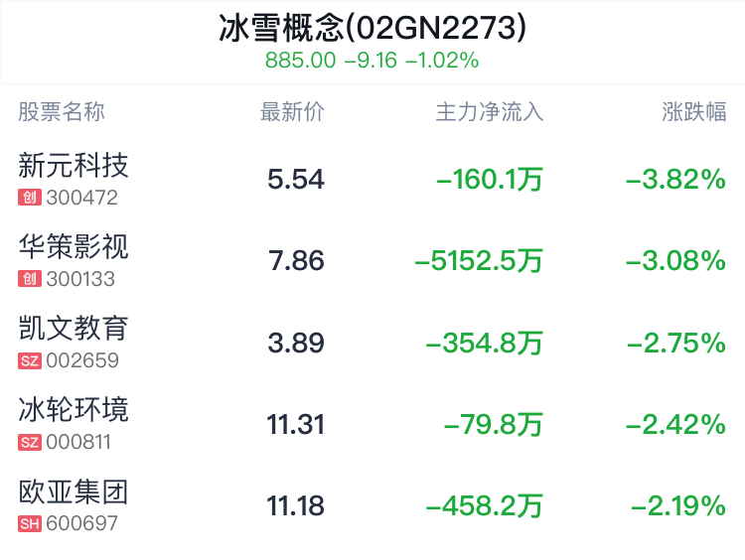Image resolution: width=745 pixels, height=560 pixels.
Task: Click the SZ badge beside 002659
Action: tap(30, 360)
